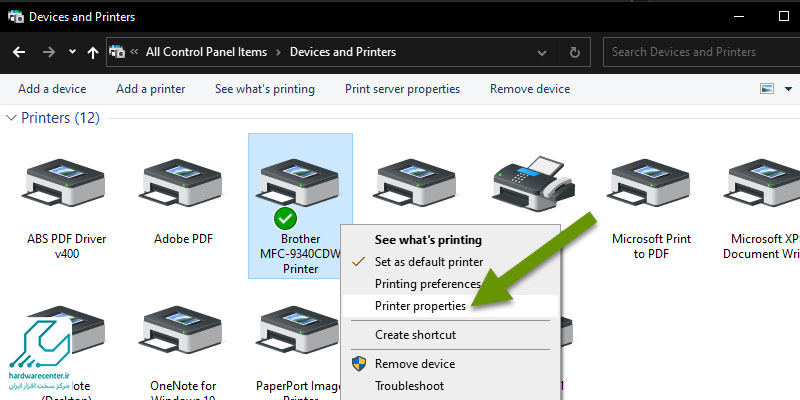Viewport: 800px width, 400px height.
Task: Click the Search Devices and Printers field
Action: point(700,52)
